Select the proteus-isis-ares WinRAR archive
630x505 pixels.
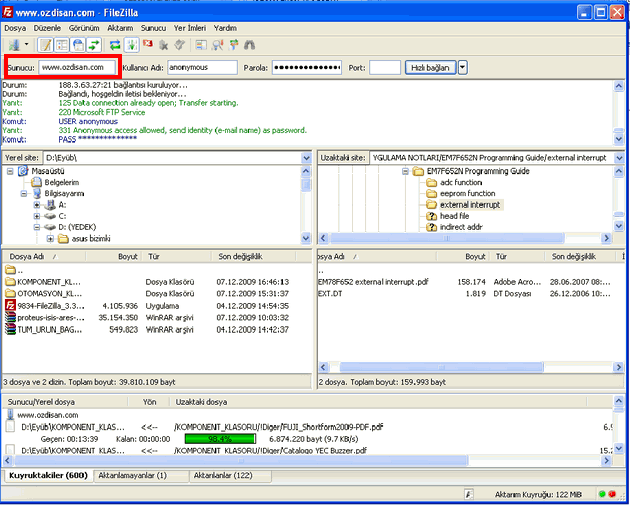point(51,317)
